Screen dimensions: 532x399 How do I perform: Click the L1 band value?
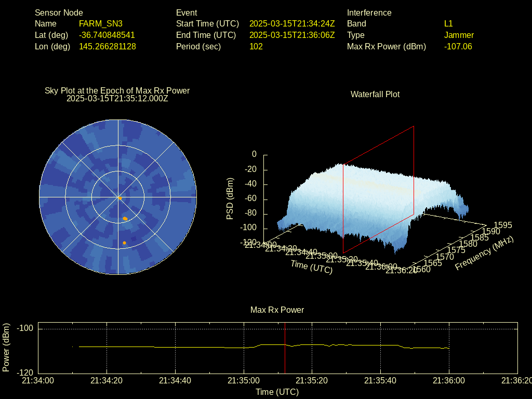point(448,23)
